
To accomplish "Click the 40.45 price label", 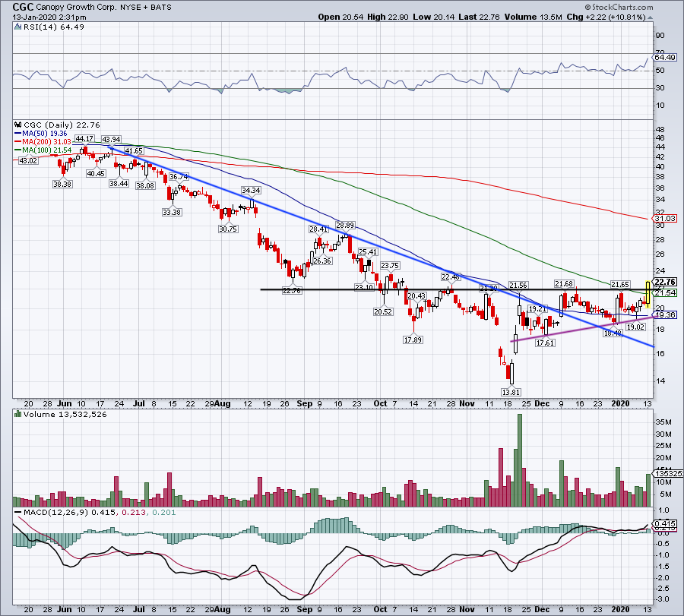I will [96, 173].
